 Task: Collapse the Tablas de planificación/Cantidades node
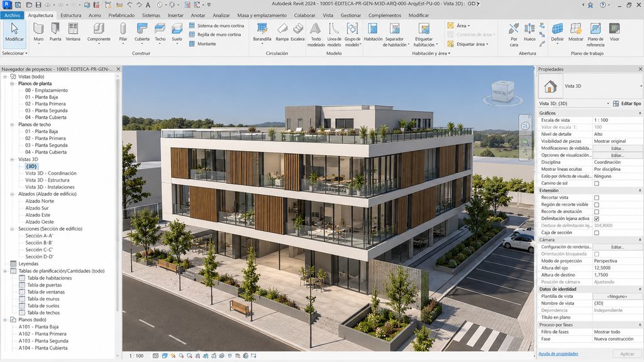click(x=5, y=271)
